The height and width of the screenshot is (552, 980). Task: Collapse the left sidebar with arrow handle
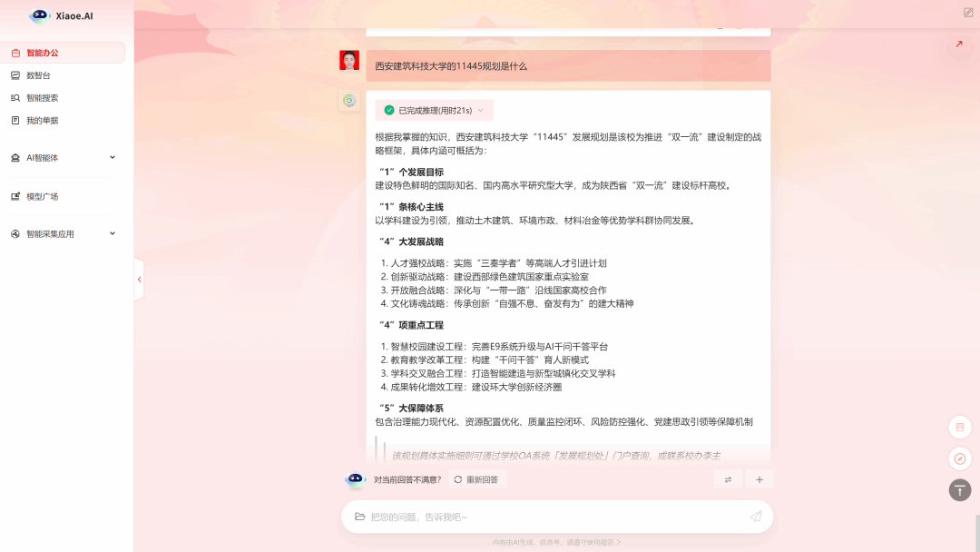coord(139,280)
